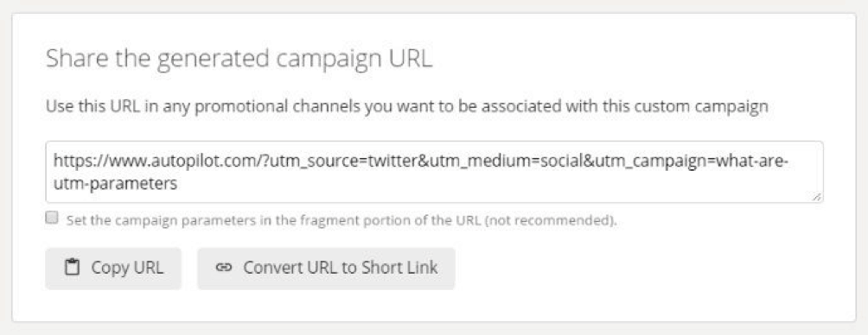Enable the fragment portion parameters checkbox
The height and width of the screenshot is (335, 868).
[52, 218]
